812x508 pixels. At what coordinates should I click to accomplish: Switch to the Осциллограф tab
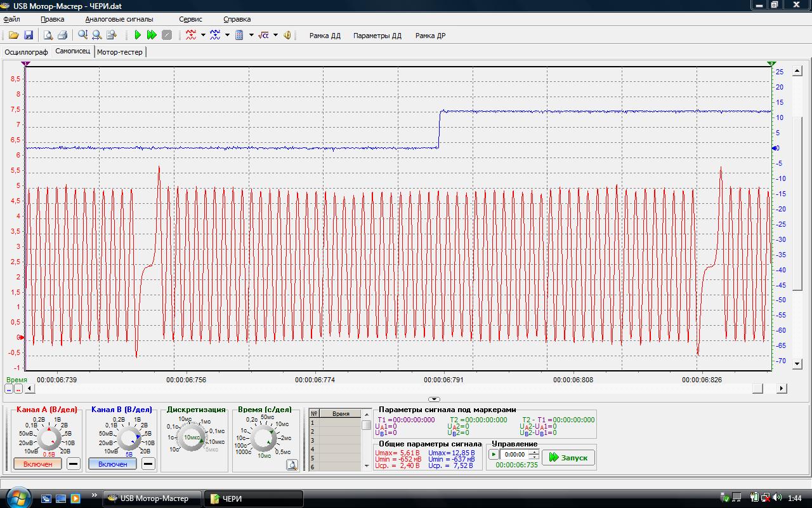26,52
